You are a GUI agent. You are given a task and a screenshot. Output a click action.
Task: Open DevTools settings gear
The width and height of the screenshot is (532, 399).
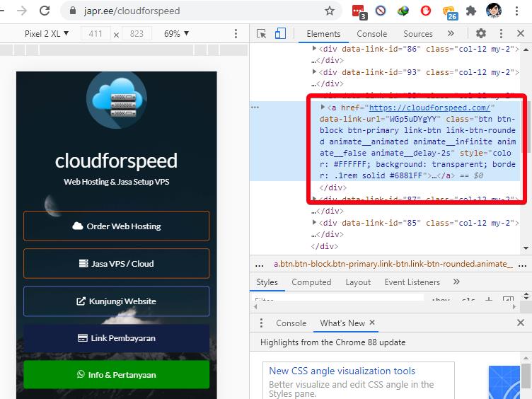pyautogui.click(x=481, y=33)
